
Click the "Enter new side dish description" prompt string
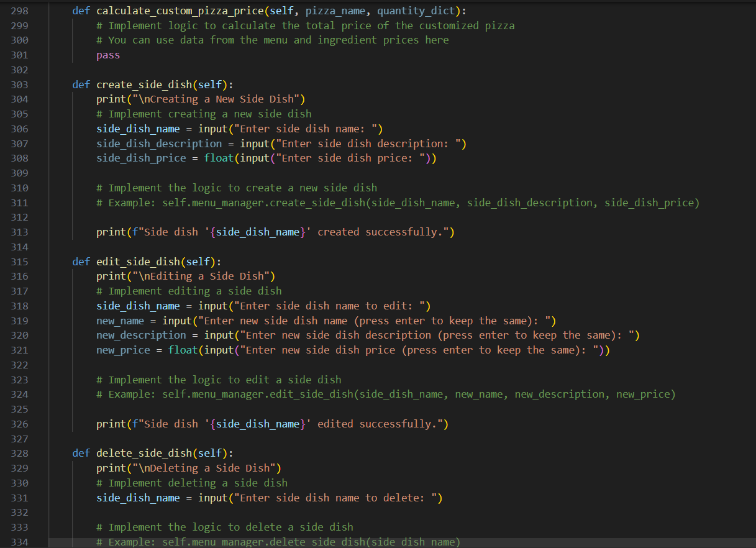click(437, 336)
